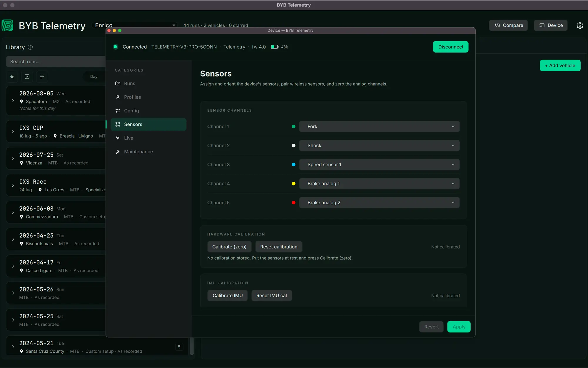The width and height of the screenshot is (588, 368).
Task: Open the Channel 2 Shock dropdown
Action: [x=379, y=145]
